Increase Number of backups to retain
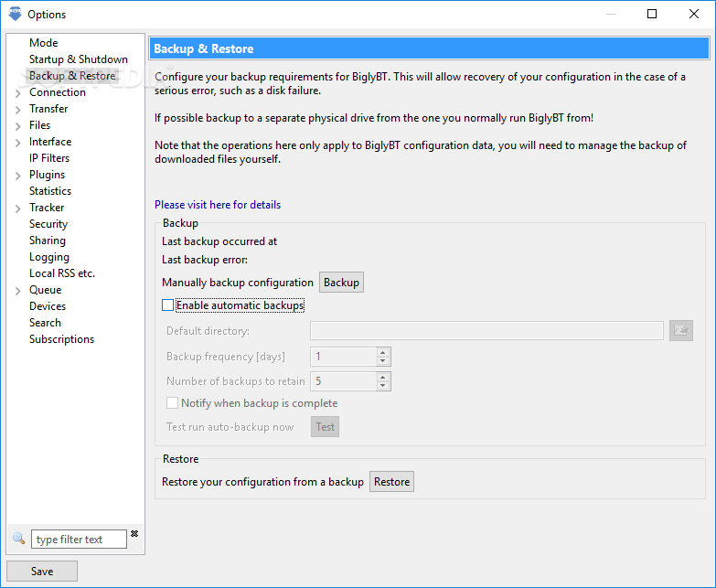Viewport: 716px width, 588px height. click(x=383, y=377)
